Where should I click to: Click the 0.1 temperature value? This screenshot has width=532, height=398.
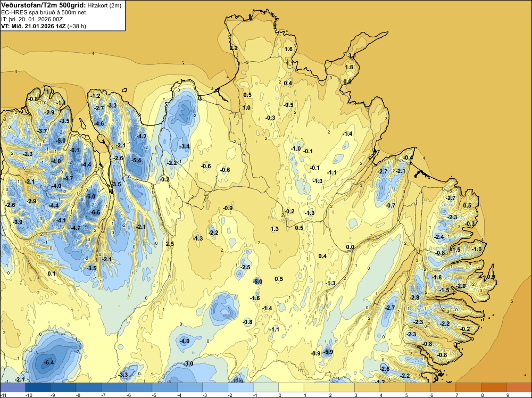tap(52, 274)
